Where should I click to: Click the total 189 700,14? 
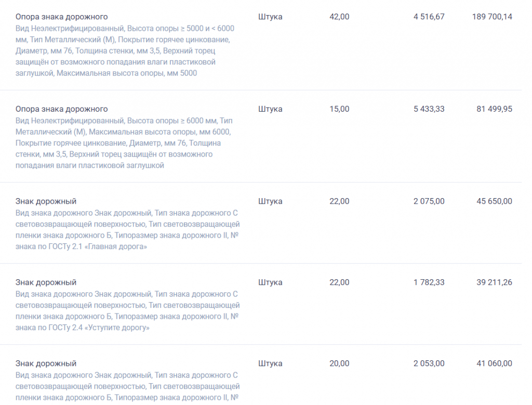pyautogui.click(x=492, y=17)
